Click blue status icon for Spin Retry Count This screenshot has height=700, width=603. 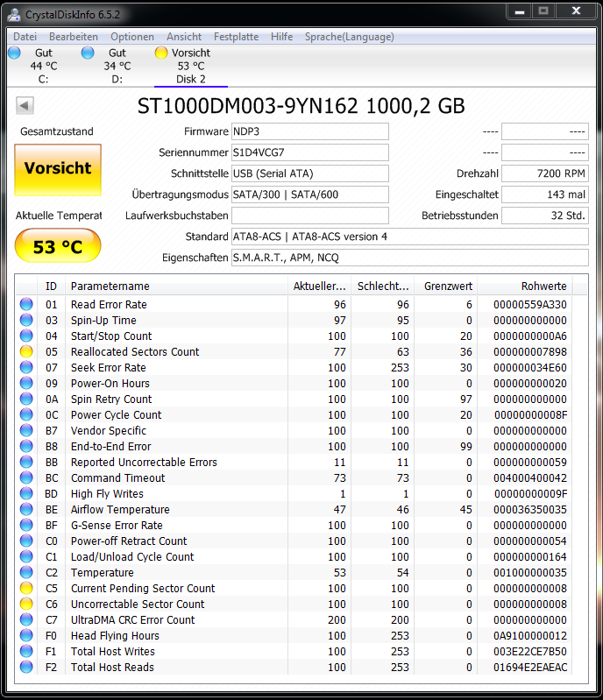26,399
